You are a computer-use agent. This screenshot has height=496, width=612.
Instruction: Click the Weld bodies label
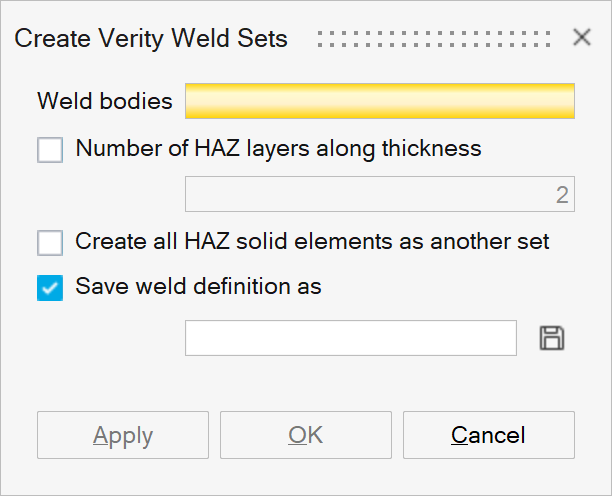click(x=104, y=101)
